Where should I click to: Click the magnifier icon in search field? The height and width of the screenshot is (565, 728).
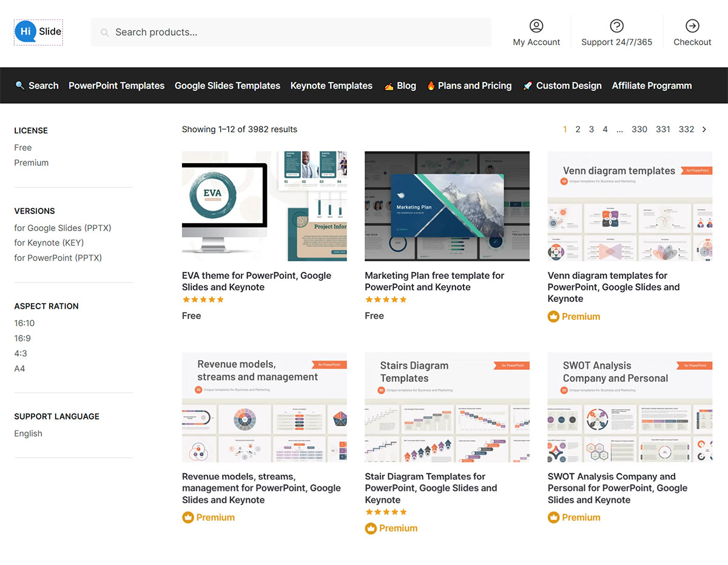[105, 33]
